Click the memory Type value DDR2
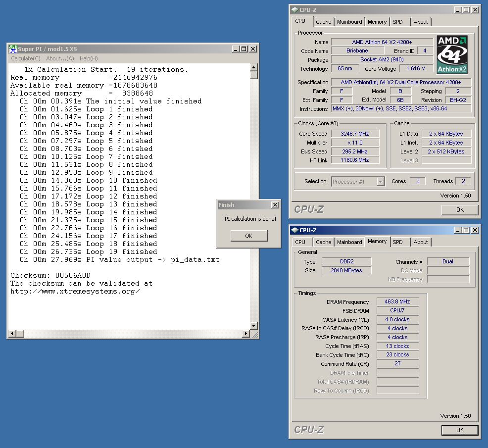 [346, 261]
